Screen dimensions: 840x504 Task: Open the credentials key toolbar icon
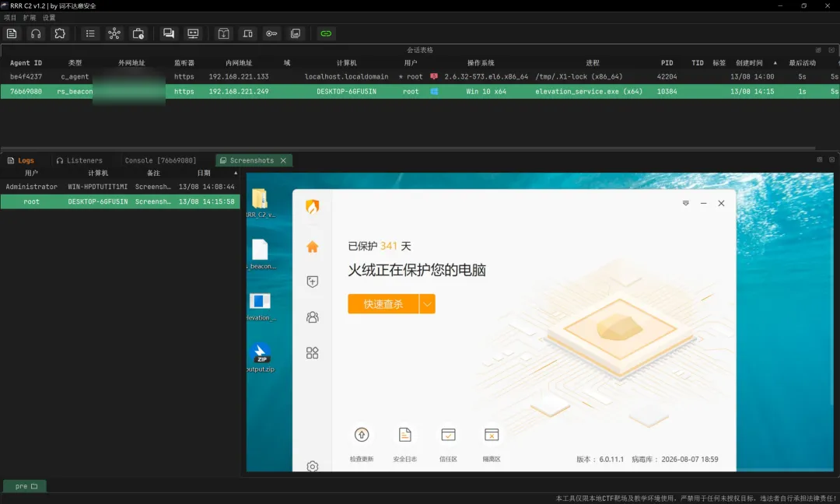coord(271,33)
